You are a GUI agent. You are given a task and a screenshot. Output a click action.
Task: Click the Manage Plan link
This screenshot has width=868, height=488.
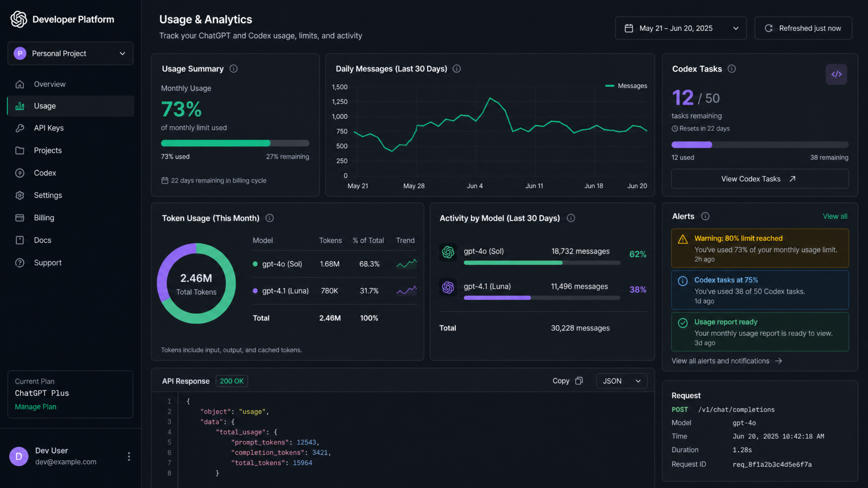[36, 407]
